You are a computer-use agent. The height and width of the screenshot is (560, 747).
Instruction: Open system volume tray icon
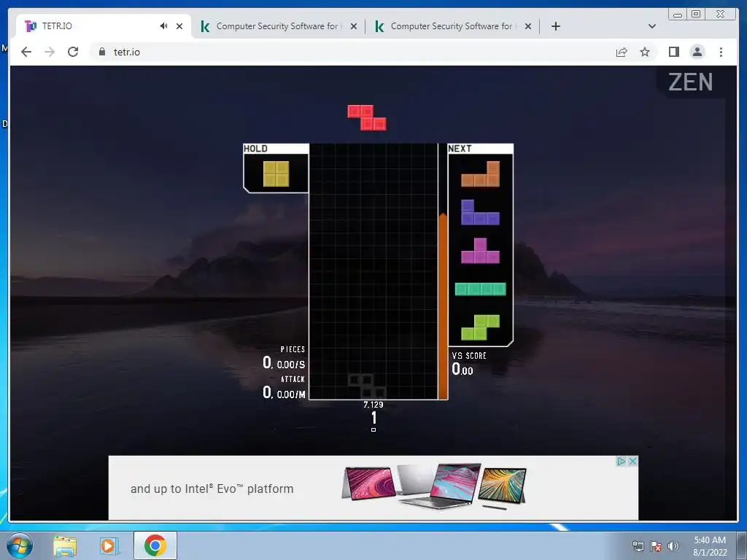pos(673,546)
